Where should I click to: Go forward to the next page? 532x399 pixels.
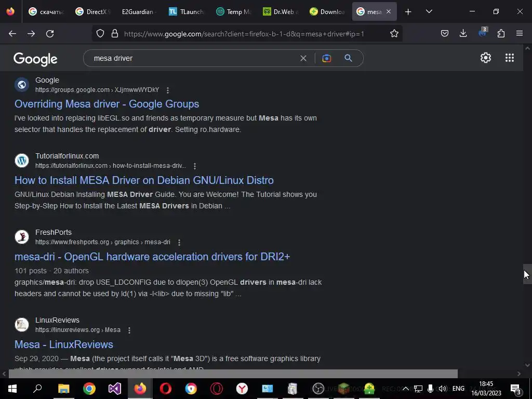[31, 34]
